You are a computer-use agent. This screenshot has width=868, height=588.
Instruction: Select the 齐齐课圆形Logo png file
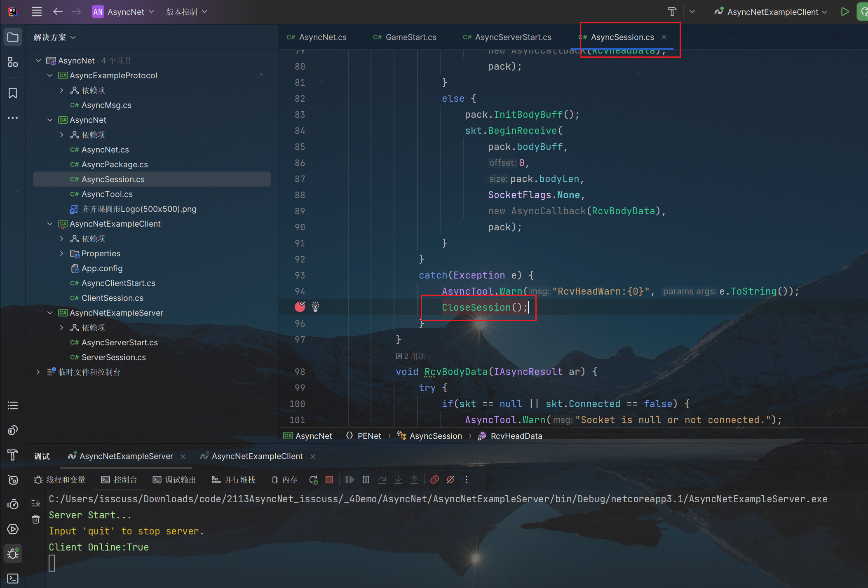point(139,209)
